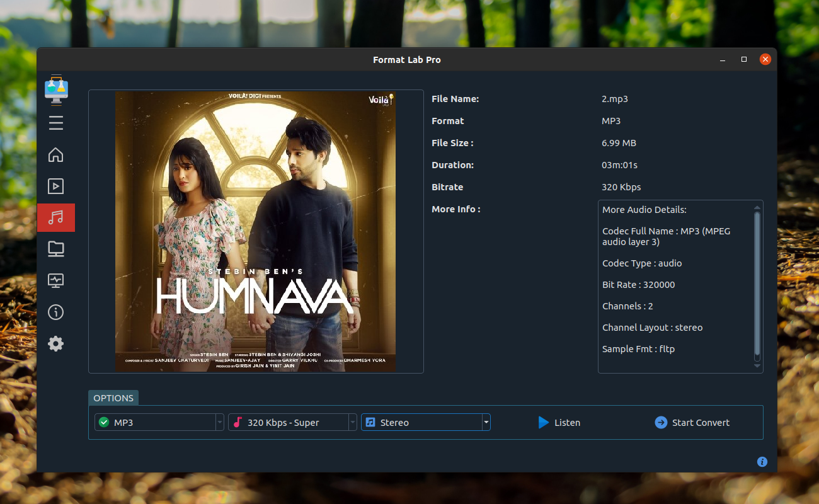819x504 pixels.
Task: Open Settings via the gear icon
Action: click(55, 343)
